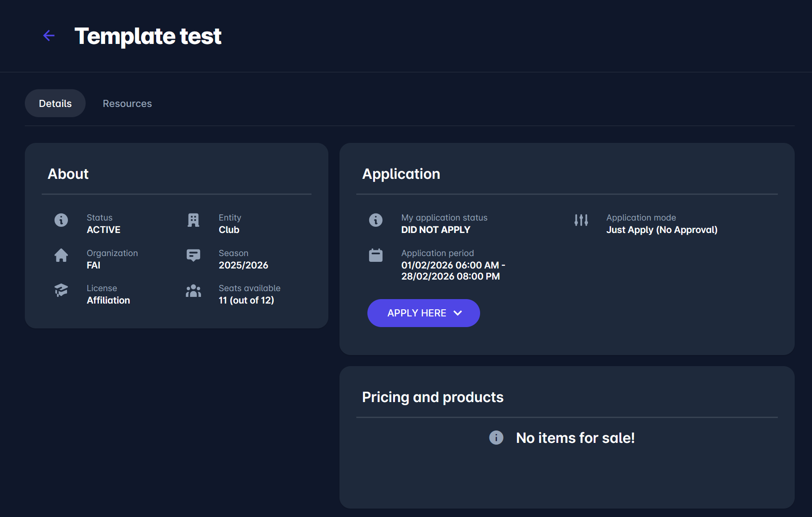Viewport: 812px width, 517px height.
Task: Click the Organization home icon
Action: coord(61,255)
